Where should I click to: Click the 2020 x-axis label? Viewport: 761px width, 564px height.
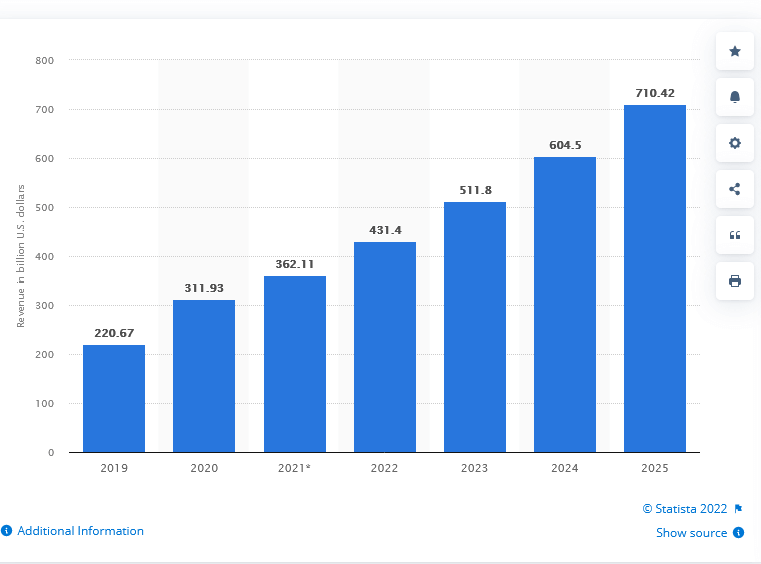[x=204, y=468]
